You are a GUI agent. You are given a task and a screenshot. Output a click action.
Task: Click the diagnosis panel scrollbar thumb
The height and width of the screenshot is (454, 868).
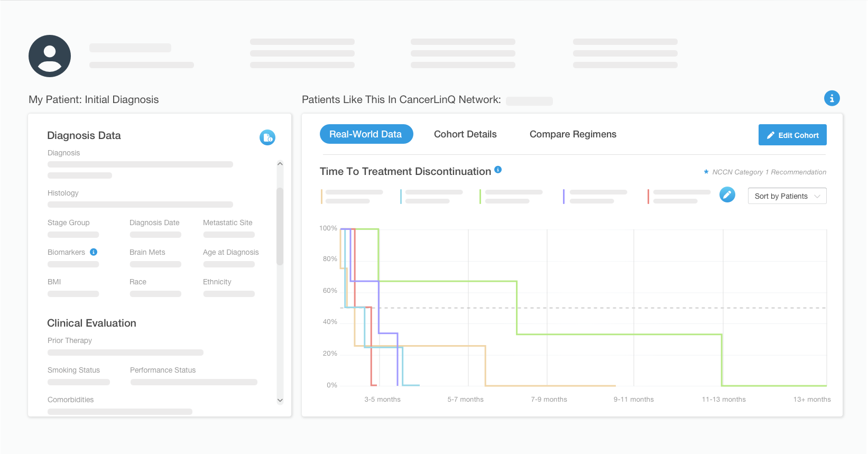pyautogui.click(x=280, y=226)
